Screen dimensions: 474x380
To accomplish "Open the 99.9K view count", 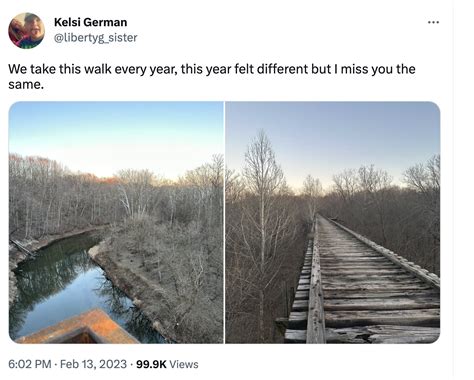I will (x=151, y=364).
